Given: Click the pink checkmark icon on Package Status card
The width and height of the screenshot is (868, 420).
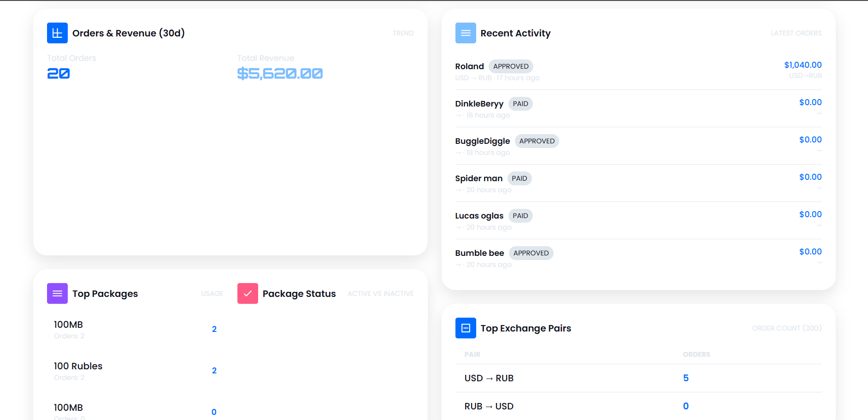Looking at the screenshot, I should click(248, 293).
